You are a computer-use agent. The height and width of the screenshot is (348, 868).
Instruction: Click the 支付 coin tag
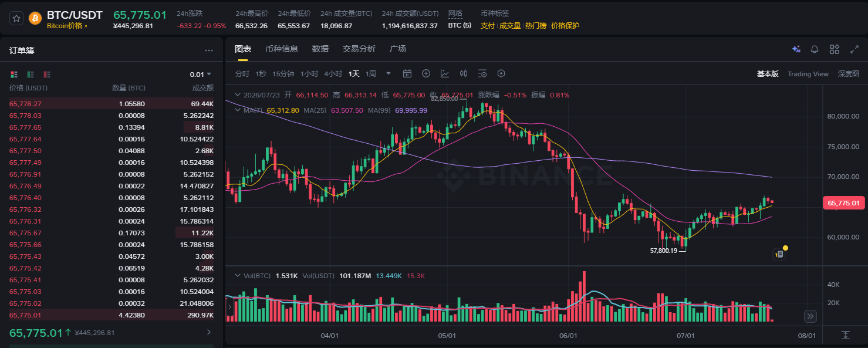click(x=488, y=26)
